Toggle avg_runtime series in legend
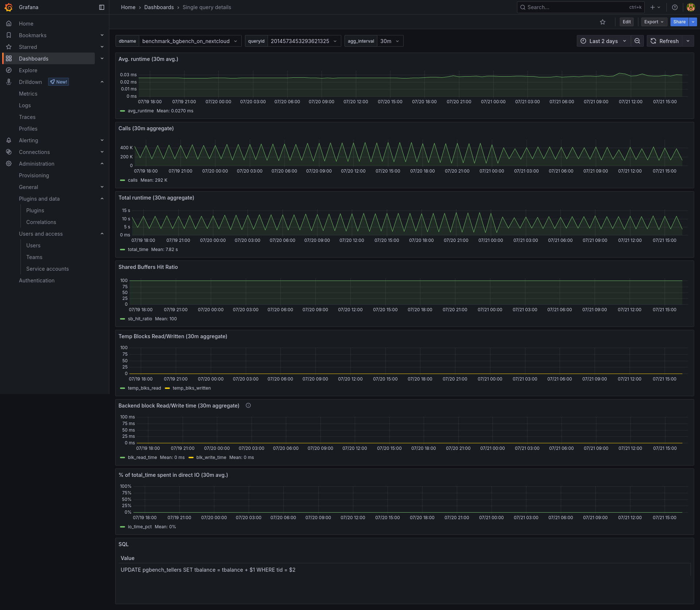 pyautogui.click(x=141, y=111)
